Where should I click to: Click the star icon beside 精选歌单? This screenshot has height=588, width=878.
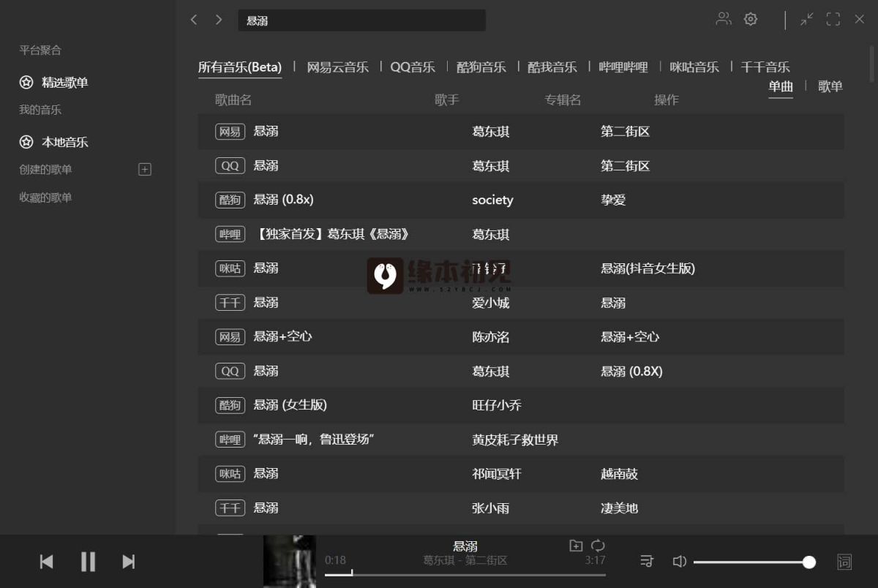pos(26,83)
